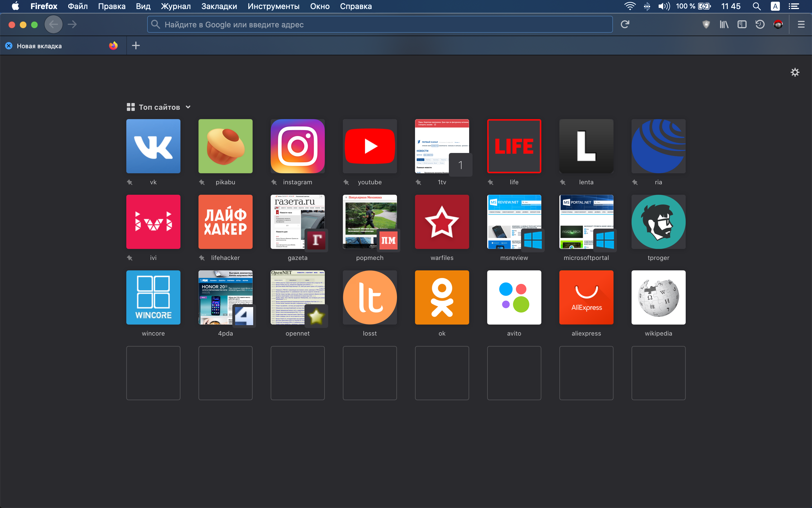The width and height of the screenshot is (812, 508).
Task: Open the Firefox account avatar
Action: coord(778,25)
